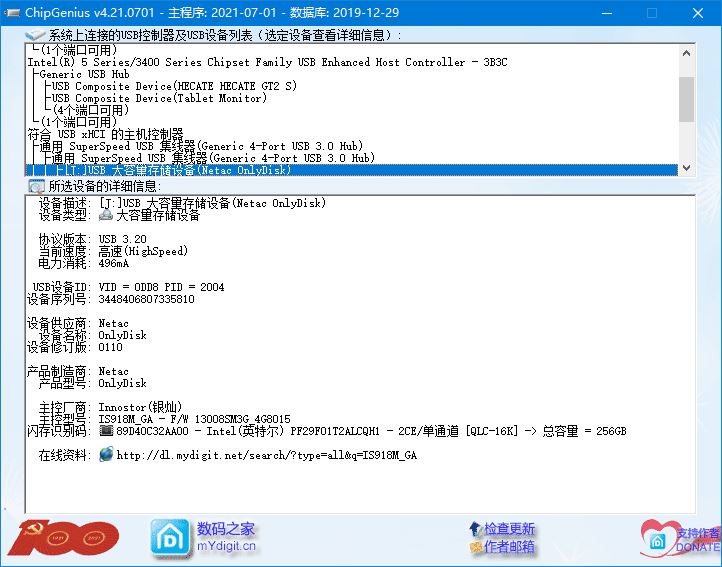Open the 检查更新 link
Image resolution: width=722 pixels, height=567 pixels.
point(509,529)
